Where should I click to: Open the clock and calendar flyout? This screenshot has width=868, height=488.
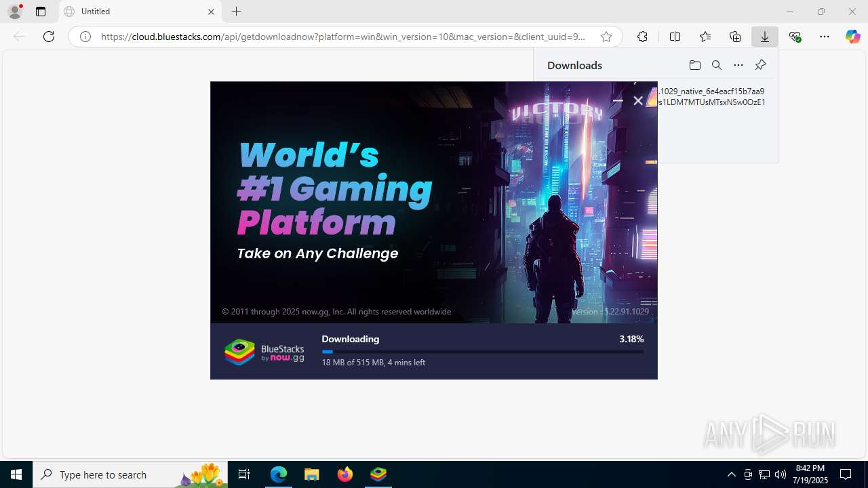810,474
